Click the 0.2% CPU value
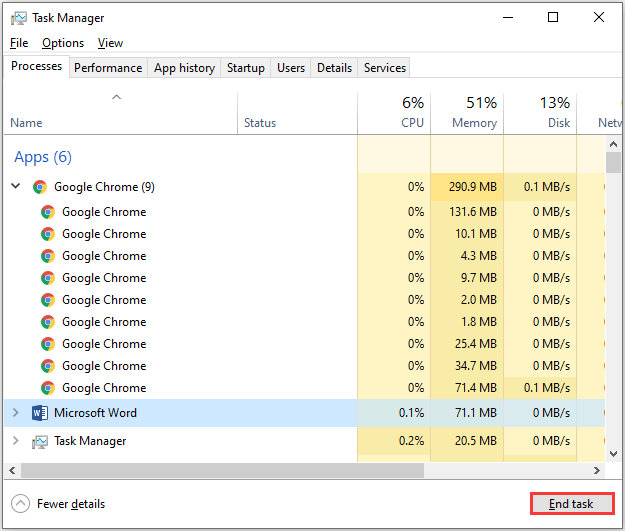This screenshot has height=531, width=625. pos(411,441)
